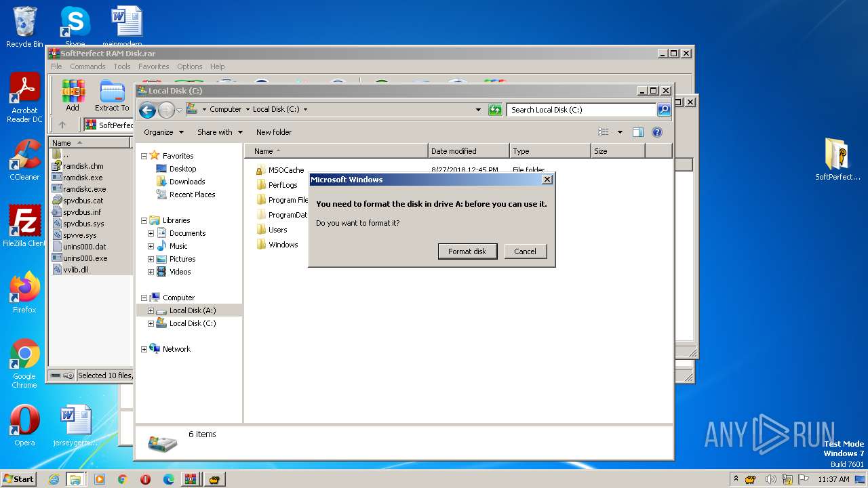Screen dimensions: 868x488
Task: Refresh the Local Disk (C:) view
Action: point(495,110)
